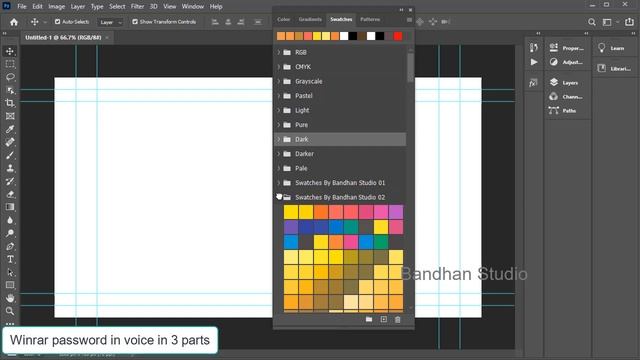Select the Rectangular Marquee tool
Screen dimensions: 640x360
click(10, 64)
